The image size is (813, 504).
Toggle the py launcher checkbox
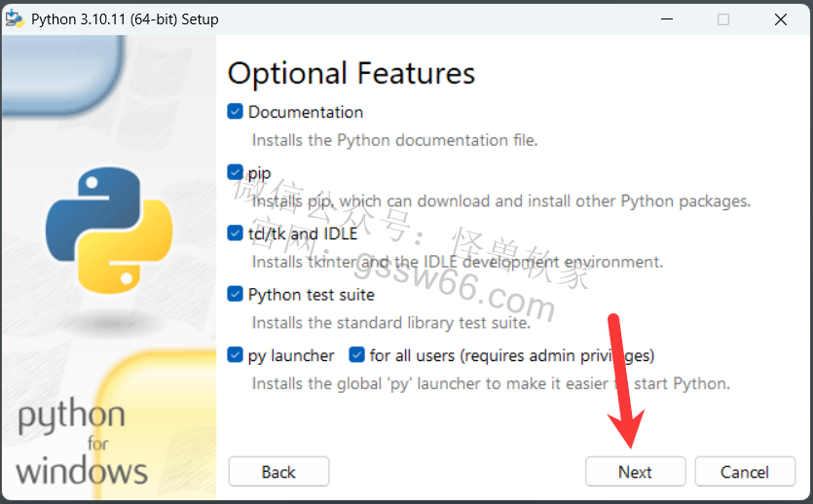click(235, 355)
